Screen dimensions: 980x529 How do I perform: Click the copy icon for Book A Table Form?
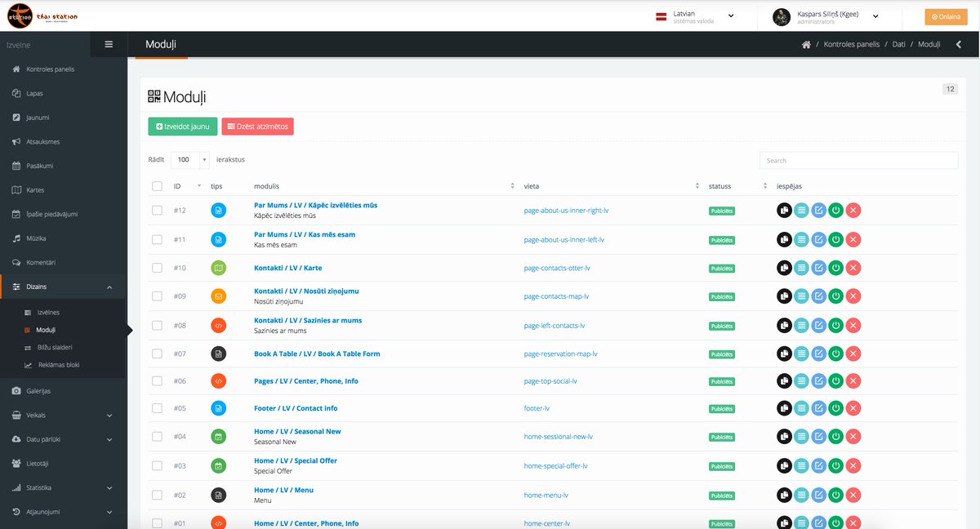pyautogui.click(x=784, y=354)
